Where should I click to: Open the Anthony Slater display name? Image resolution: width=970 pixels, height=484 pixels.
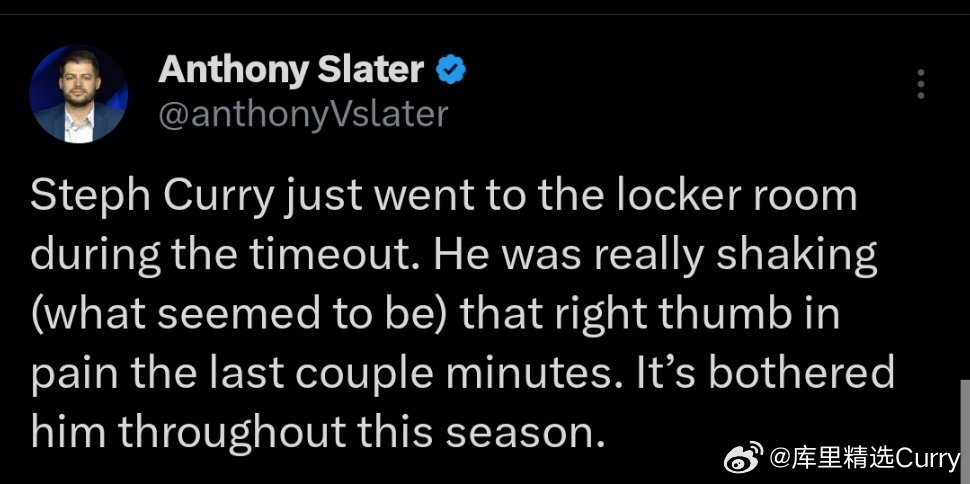291,69
